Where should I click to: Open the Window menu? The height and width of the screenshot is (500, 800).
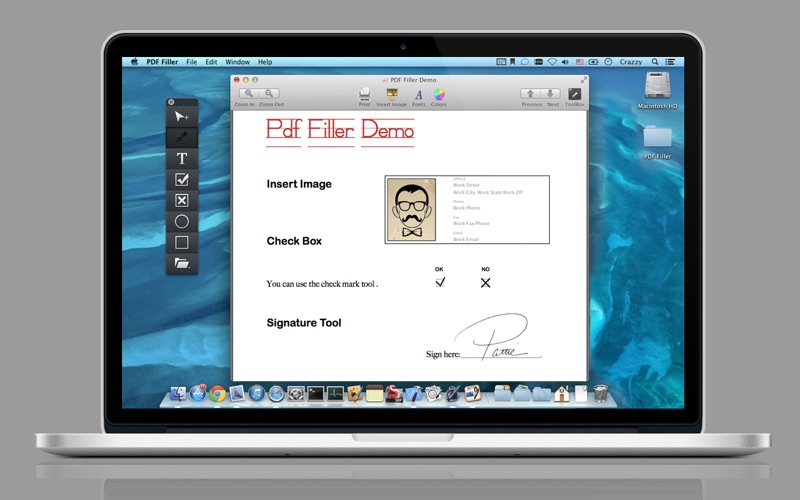(238, 62)
